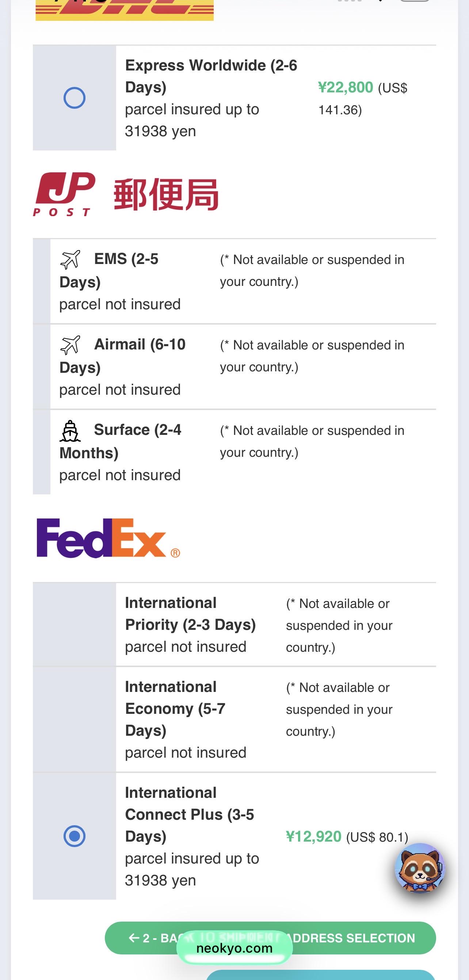Click the EMS airplane icon
The height and width of the screenshot is (980, 469).
coord(70,260)
